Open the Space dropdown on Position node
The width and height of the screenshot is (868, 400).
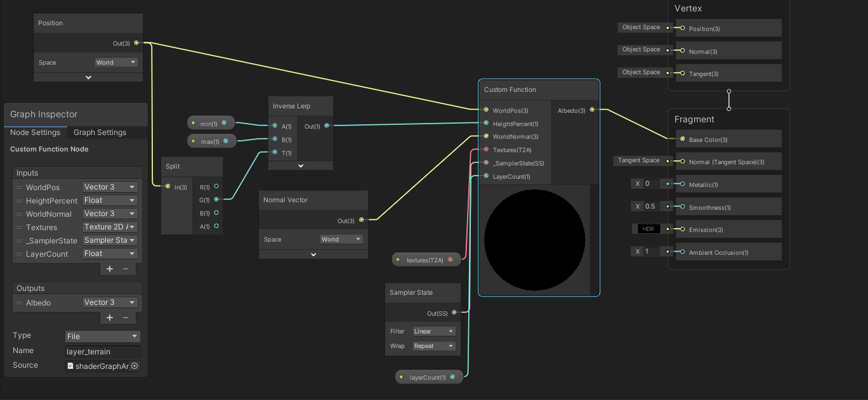(116, 62)
